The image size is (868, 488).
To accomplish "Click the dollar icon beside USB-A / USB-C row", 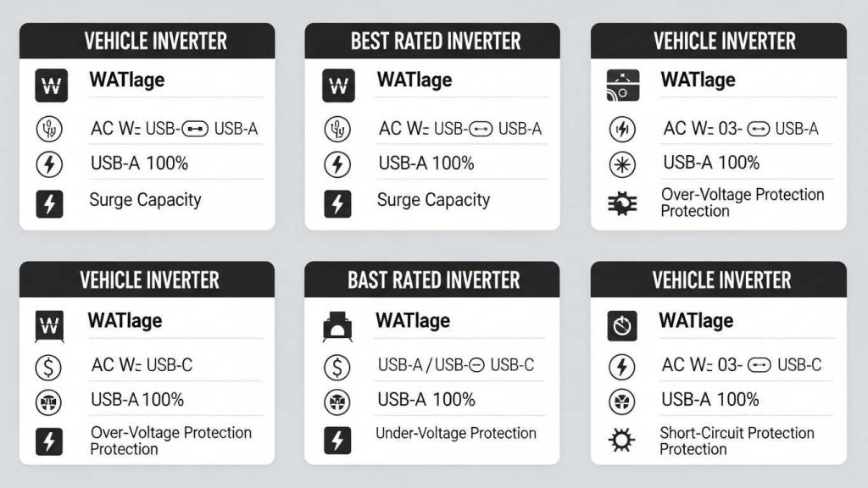I will (x=337, y=367).
